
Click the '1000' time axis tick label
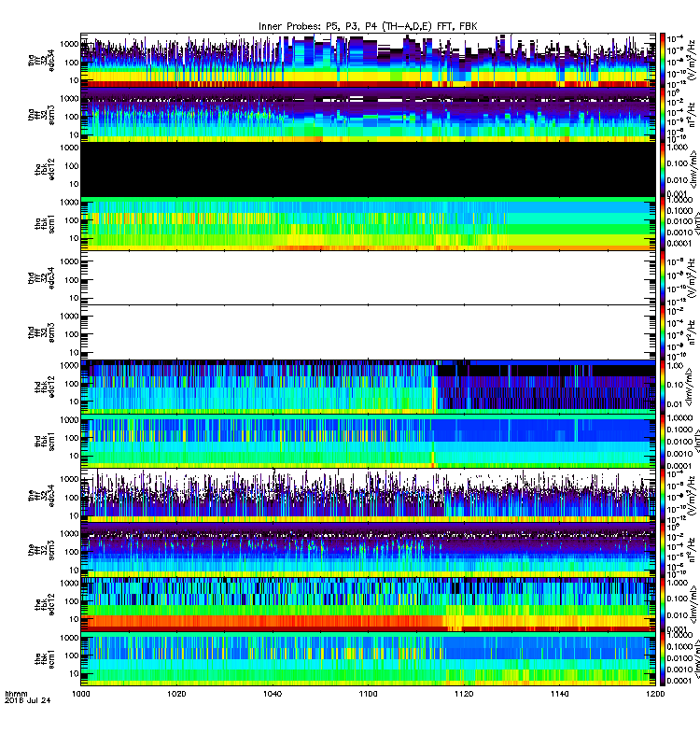(x=81, y=694)
